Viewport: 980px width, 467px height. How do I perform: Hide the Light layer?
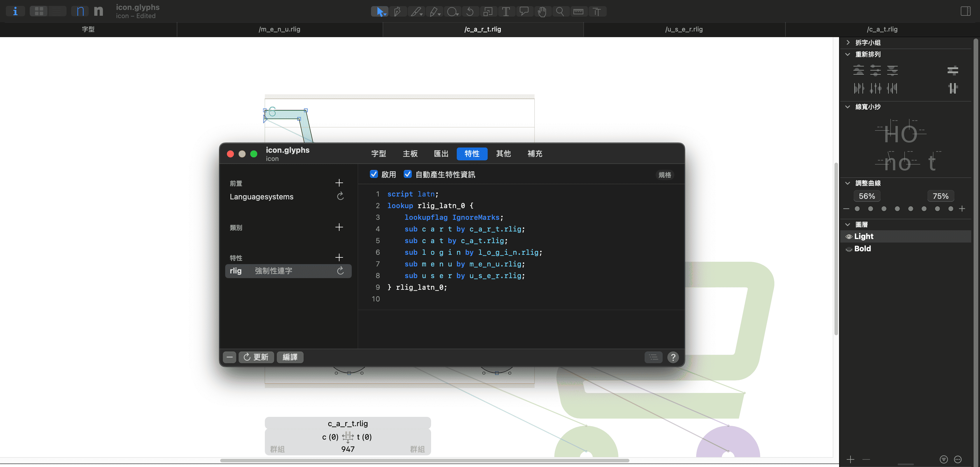tap(848, 236)
